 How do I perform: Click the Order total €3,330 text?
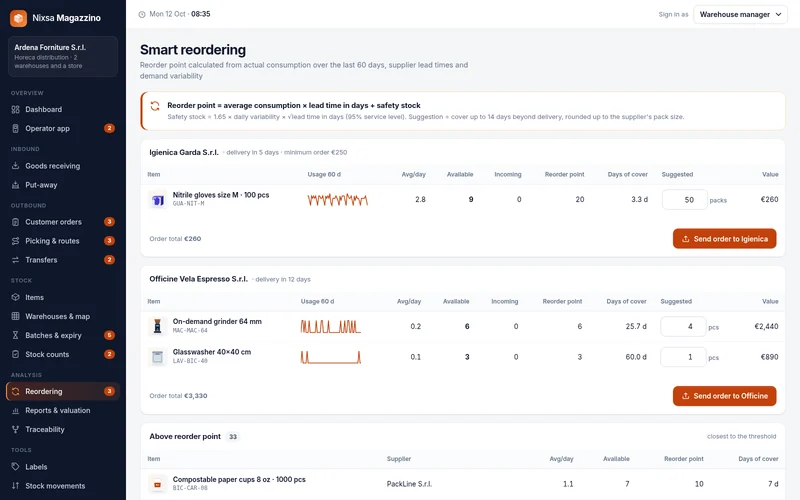tap(178, 395)
